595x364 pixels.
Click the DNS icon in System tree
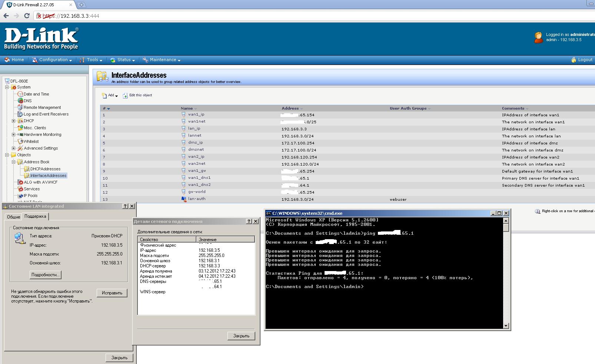[20, 101]
